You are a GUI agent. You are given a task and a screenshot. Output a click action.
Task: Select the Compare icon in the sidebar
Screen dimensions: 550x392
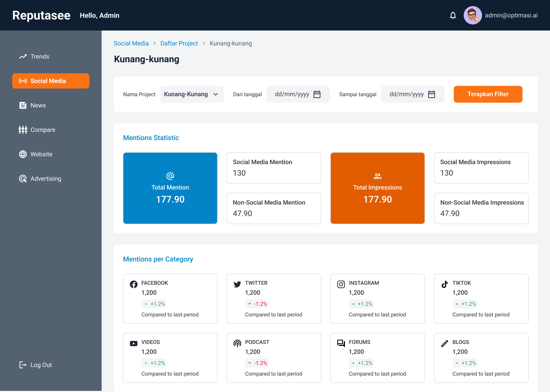point(23,129)
